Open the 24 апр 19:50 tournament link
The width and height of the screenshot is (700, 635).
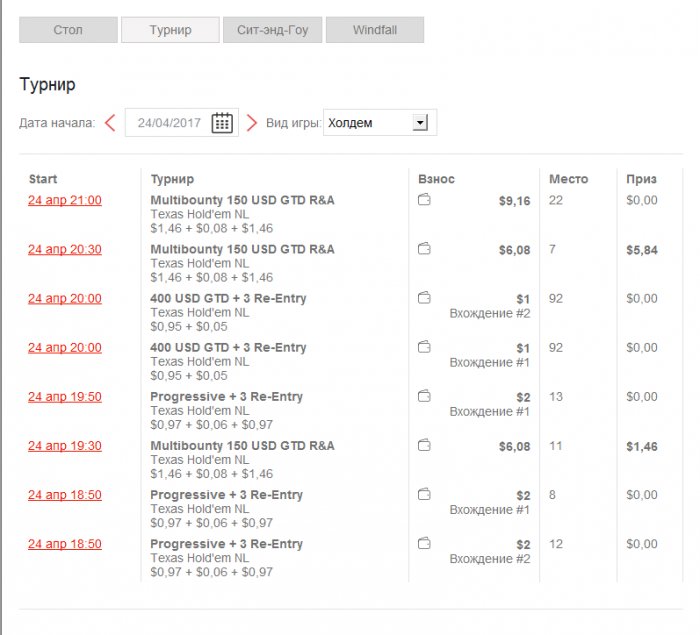click(x=65, y=396)
